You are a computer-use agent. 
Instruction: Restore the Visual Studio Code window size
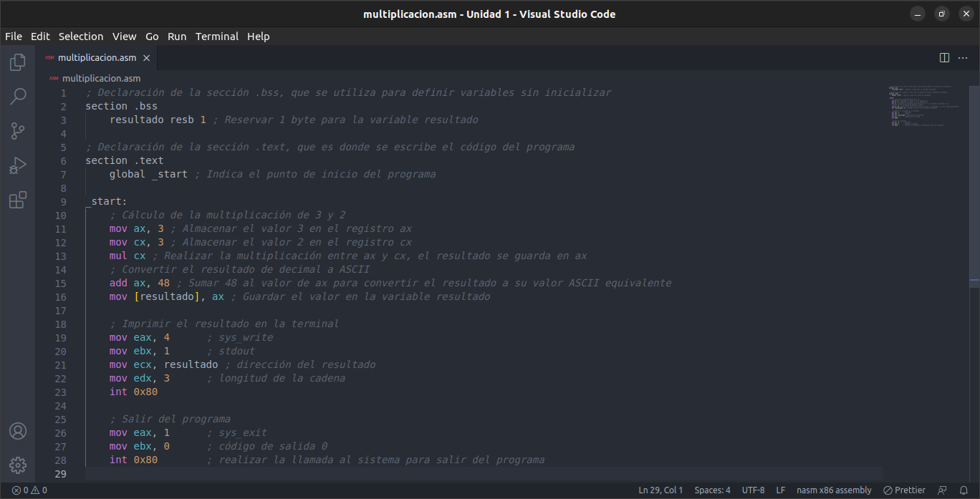pos(942,14)
